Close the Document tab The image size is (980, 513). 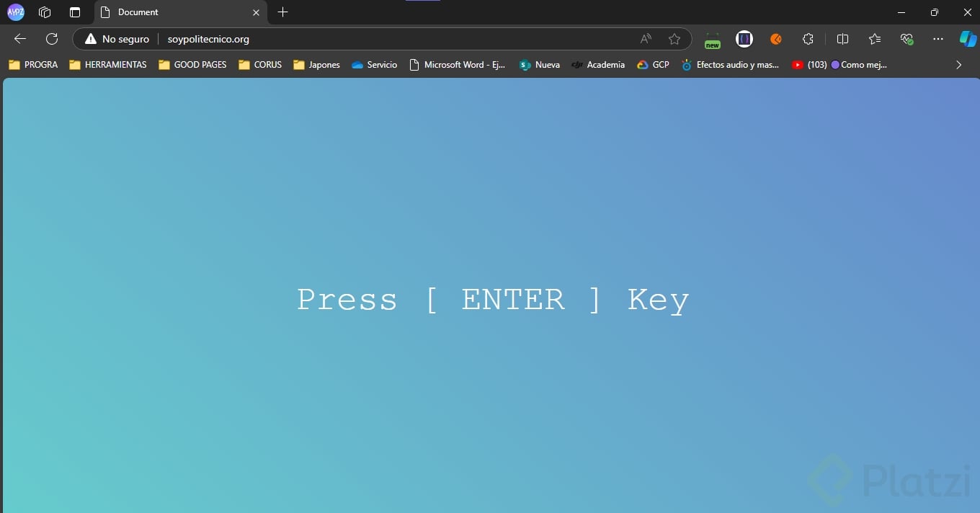[256, 12]
